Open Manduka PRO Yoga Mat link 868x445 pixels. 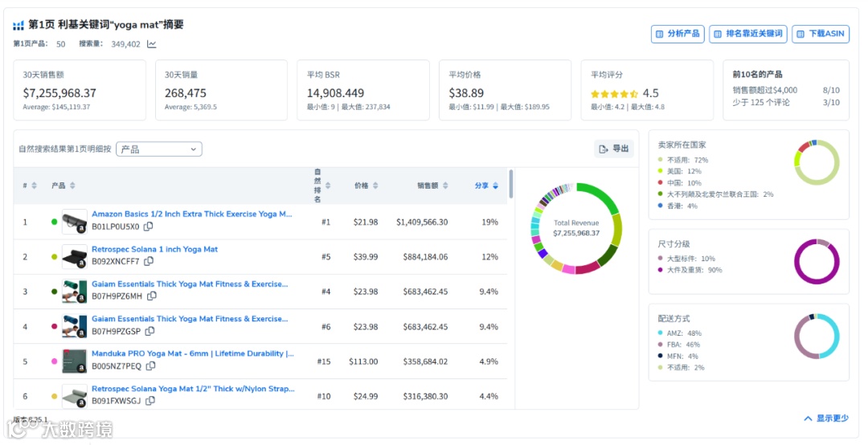coord(193,353)
